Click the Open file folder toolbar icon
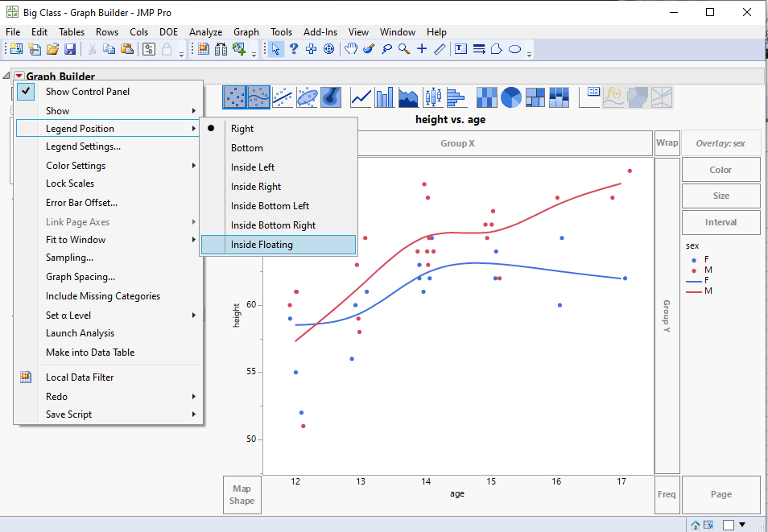This screenshot has height=532, width=768. coord(52,49)
